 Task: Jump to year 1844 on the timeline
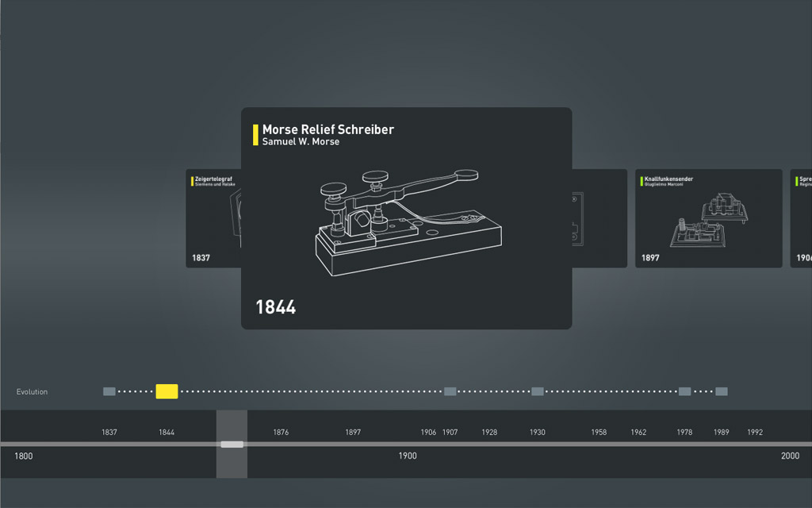pyautogui.click(x=167, y=432)
